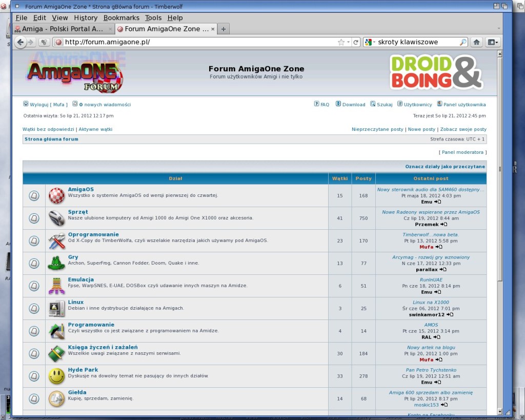This screenshot has height=420, width=525.
Task: Click the skroty klawiszowe search field
Action: point(417,42)
